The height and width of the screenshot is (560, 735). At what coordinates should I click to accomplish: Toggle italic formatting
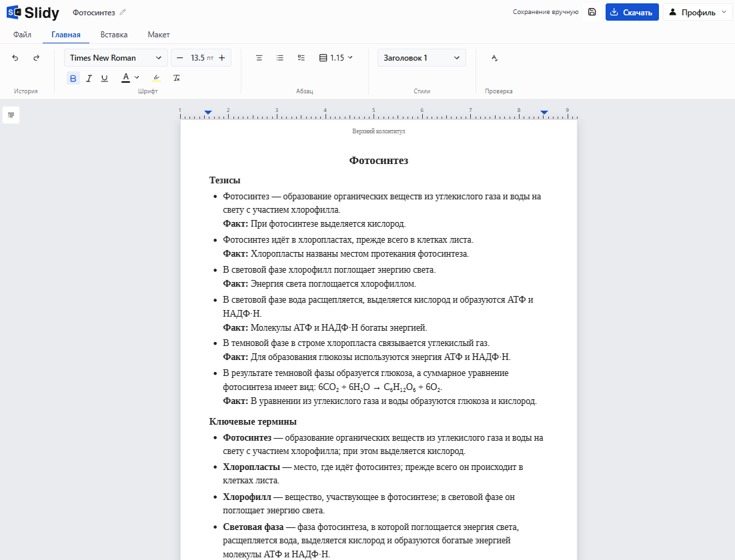89,78
